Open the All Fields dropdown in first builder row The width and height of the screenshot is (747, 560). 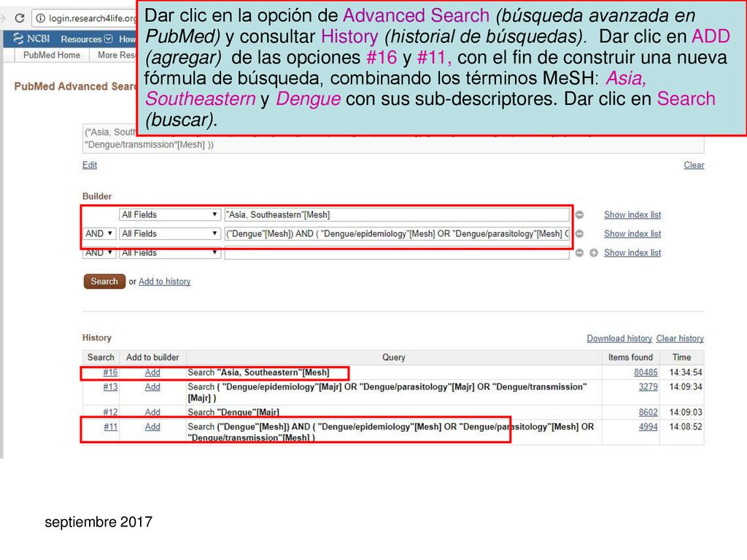169,215
